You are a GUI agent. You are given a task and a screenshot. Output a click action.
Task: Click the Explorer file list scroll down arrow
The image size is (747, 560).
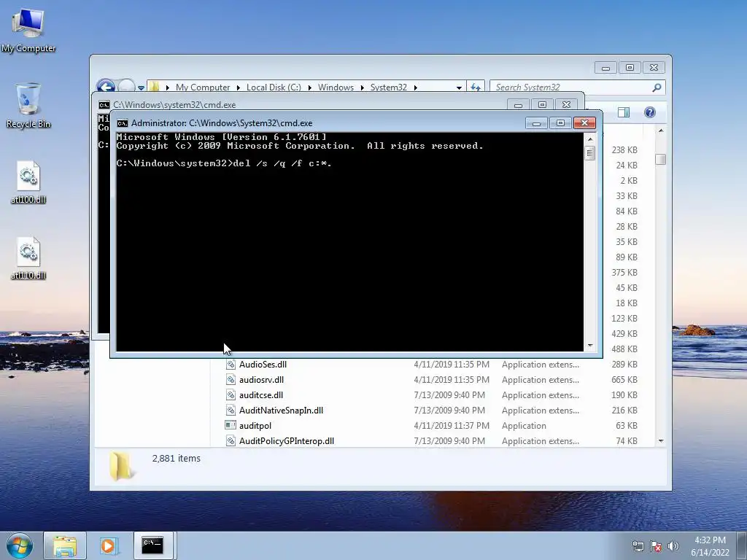pos(661,441)
